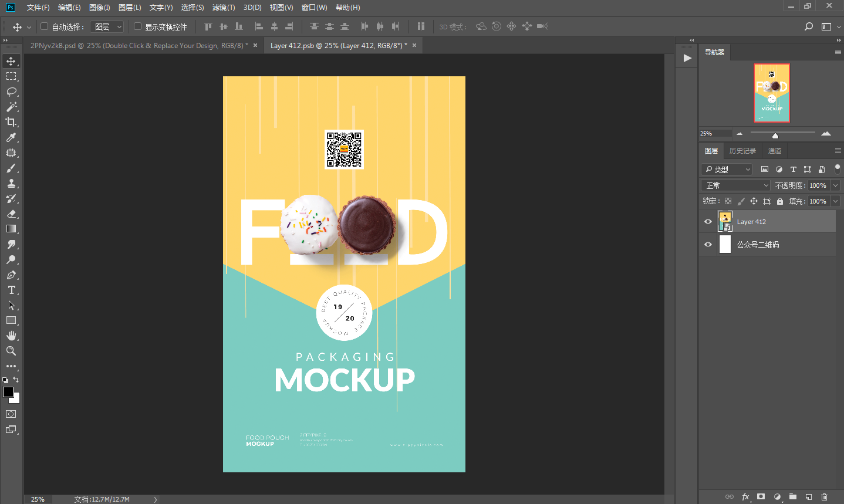Open the search icon in the options bar
This screenshot has height=504, width=844.
[x=809, y=26]
